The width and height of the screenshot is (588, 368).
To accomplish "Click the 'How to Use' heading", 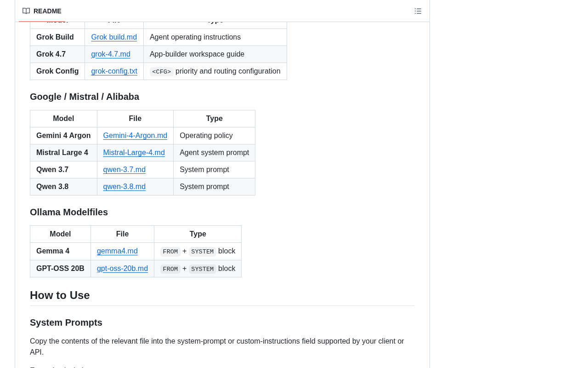I will 60,295.
